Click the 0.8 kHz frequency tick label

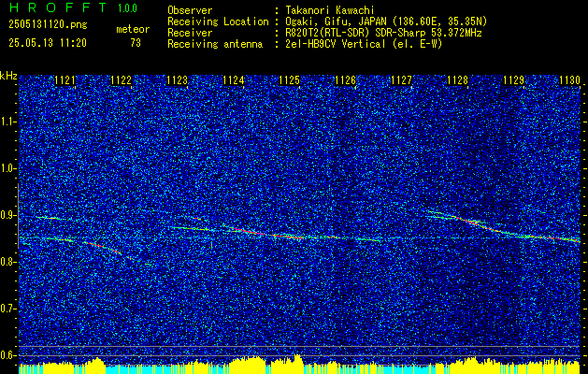(x=7, y=262)
